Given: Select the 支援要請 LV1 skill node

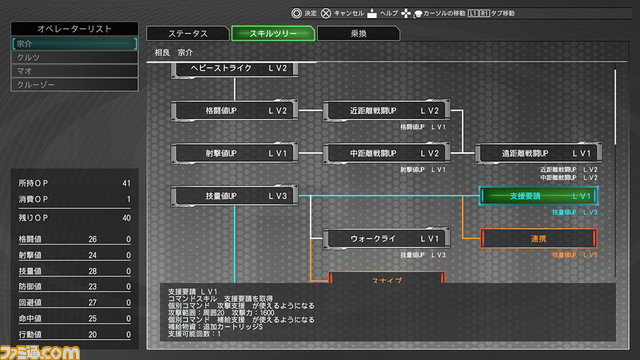Looking at the screenshot, I should pos(538,196).
